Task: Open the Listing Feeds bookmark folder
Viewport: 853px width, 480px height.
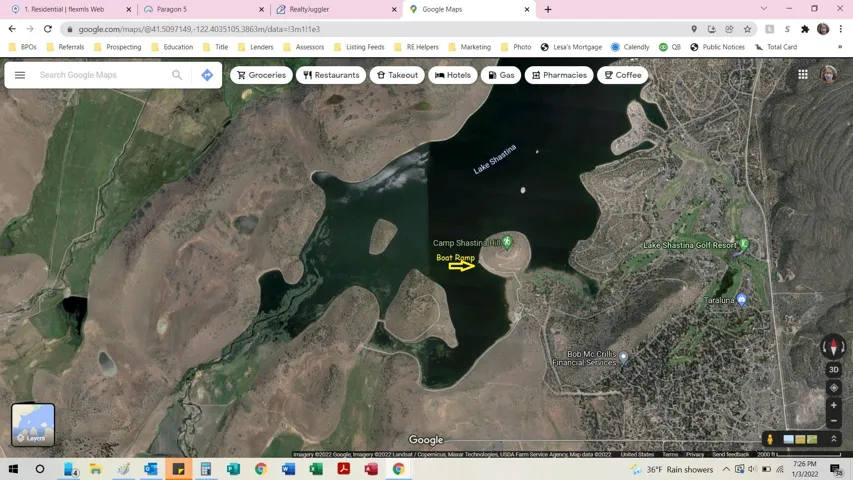Action: (x=359, y=47)
